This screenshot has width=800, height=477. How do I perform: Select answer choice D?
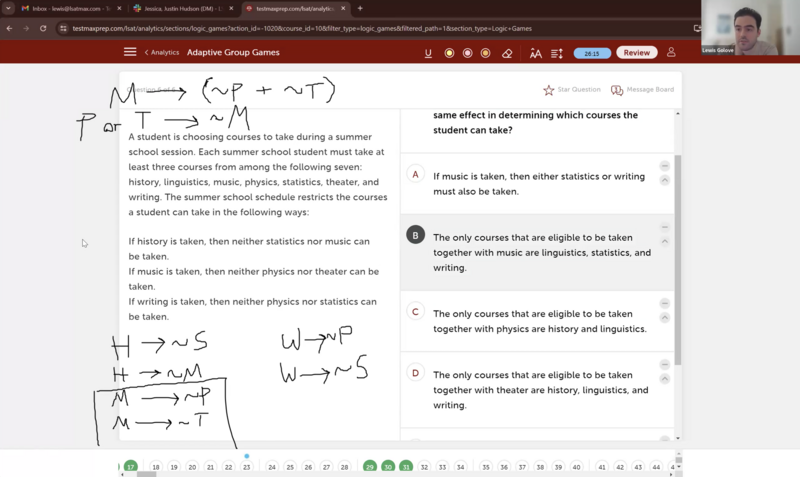coord(415,373)
